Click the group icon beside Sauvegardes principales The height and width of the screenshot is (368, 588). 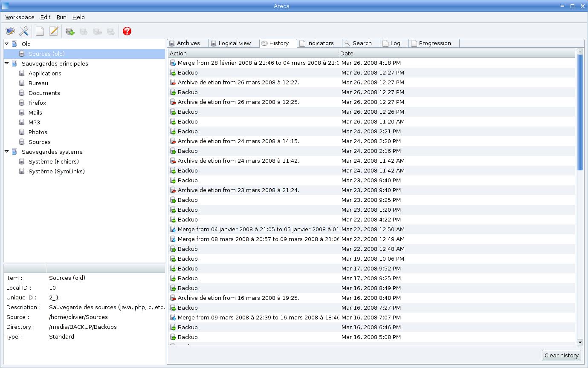(14, 63)
